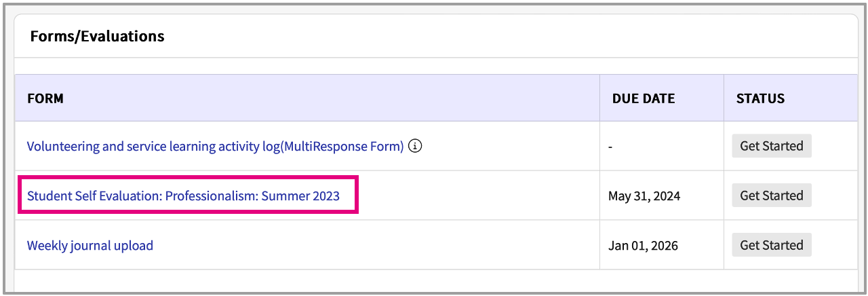868x296 pixels.
Task: Click the Forms/Evaluations panel title
Action: coord(97,36)
